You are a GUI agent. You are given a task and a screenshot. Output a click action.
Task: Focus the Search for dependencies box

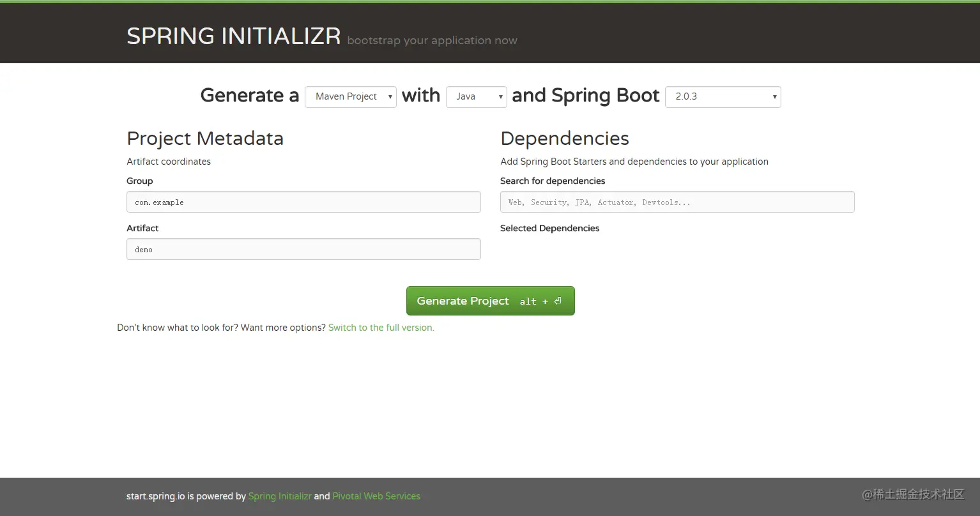[677, 202]
